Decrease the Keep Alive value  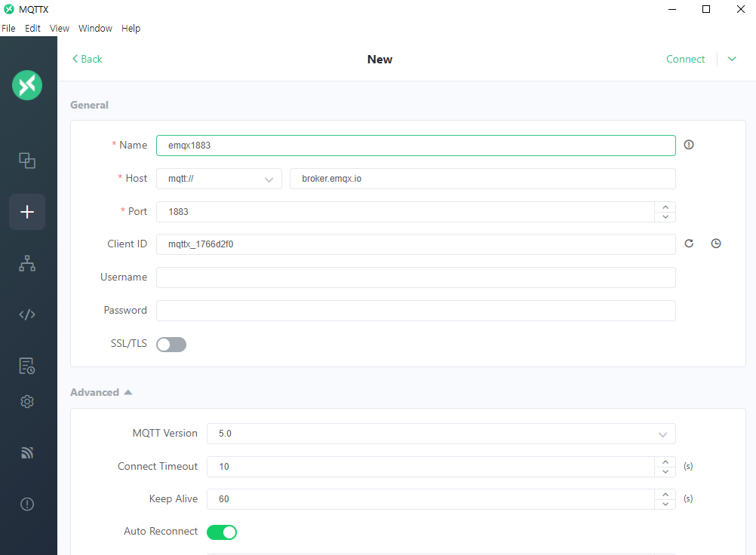(x=665, y=504)
